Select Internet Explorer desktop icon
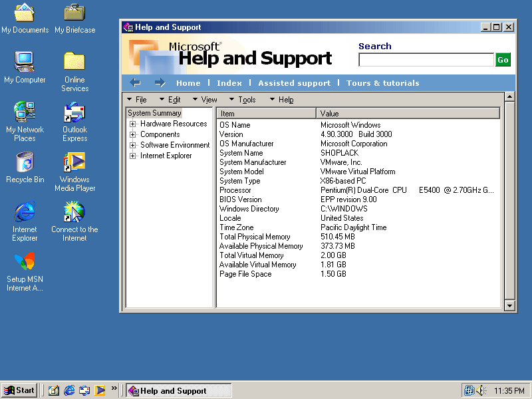Viewport: 532px width, 399px height. pos(25,221)
